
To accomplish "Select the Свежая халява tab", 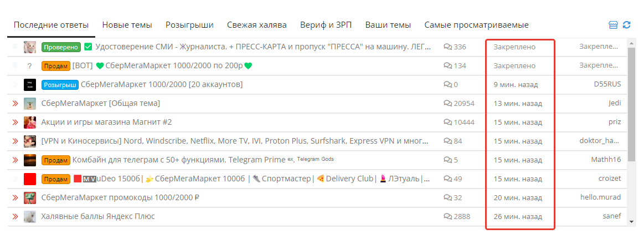I will pyautogui.click(x=257, y=25).
